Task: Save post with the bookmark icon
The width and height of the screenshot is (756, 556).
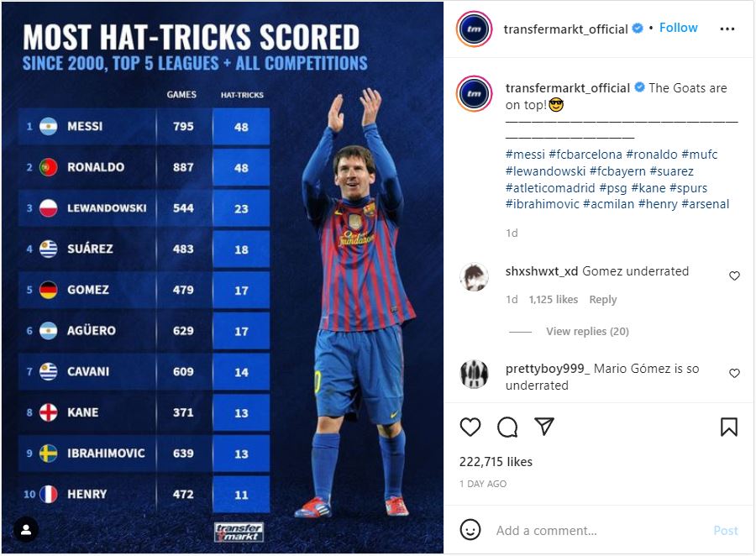Action: click(728, 427)
